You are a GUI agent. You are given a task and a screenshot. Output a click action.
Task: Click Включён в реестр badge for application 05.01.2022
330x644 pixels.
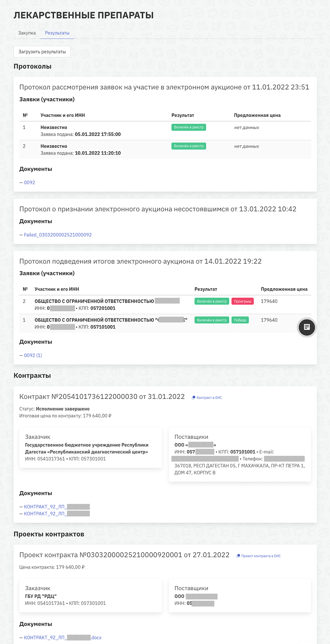(189, 127)
